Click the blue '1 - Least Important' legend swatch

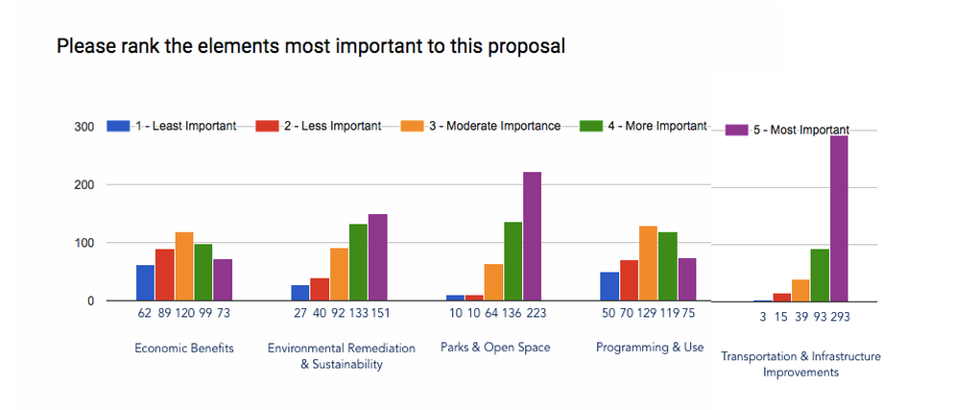[118, 126]
